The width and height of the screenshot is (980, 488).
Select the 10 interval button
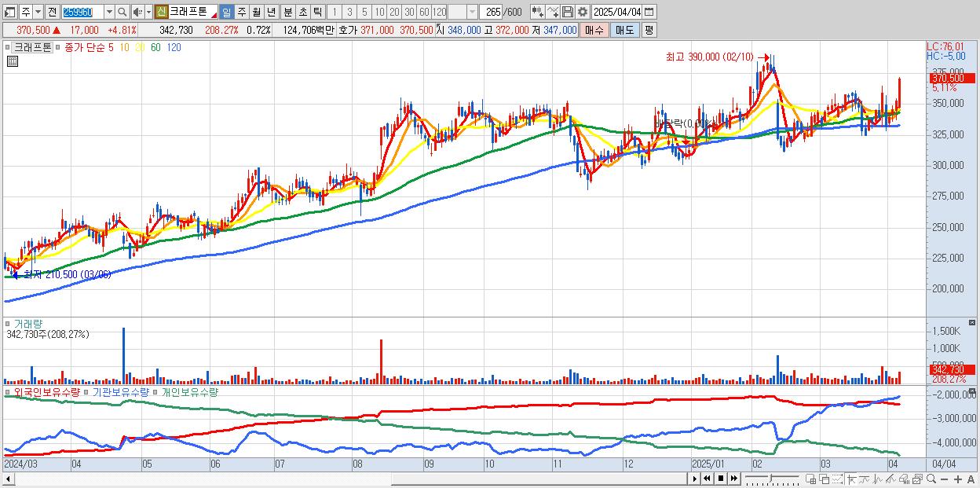click(x=379, y=12)
